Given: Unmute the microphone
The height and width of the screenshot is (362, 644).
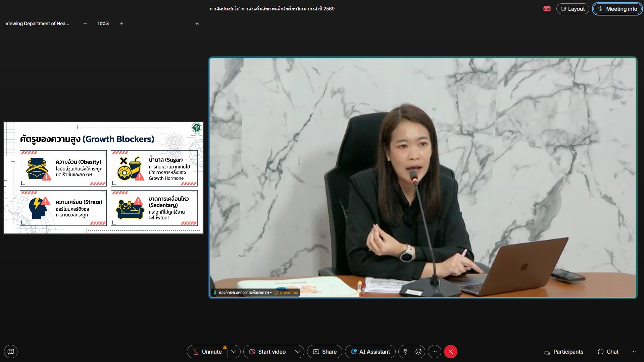Looking at the screenshot, I should (x=207, y=352).
